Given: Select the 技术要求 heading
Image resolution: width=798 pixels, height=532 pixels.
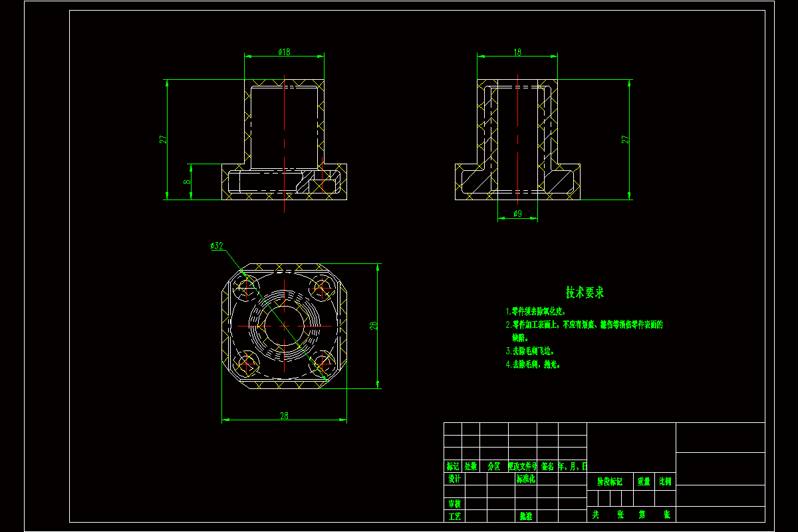Looking at the screenshot, I should (585, 293).
